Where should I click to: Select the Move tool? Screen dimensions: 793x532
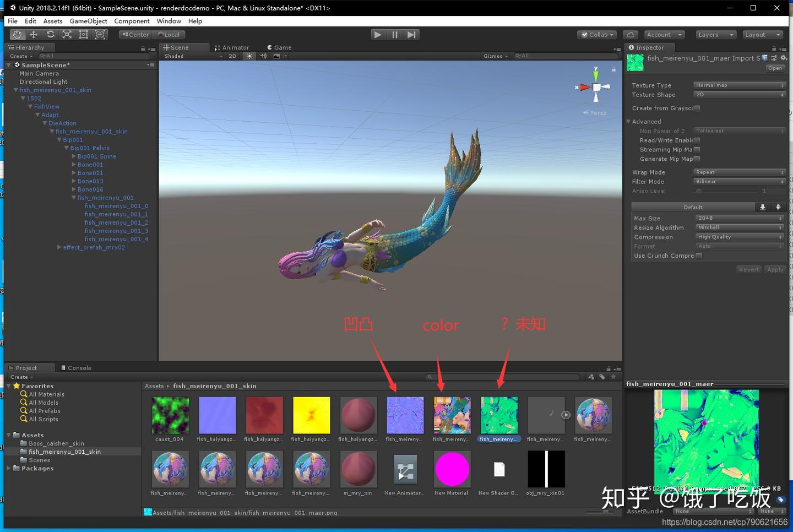[x=34, y=34]
